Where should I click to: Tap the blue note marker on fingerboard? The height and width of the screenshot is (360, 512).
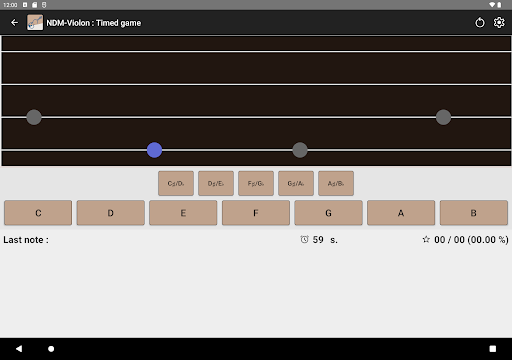click(154, 150)
